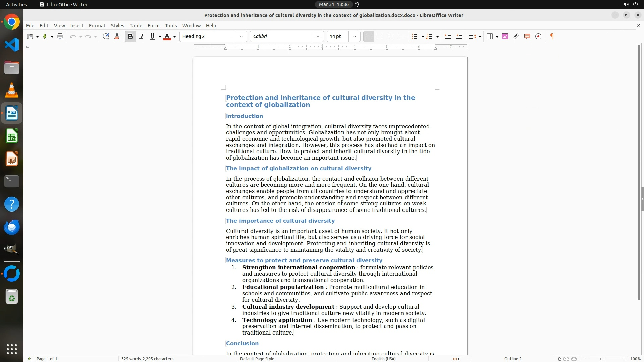Center align the paragraph
Image resolution: width=644 pixels, height=362 pixels.
(x=380, y=36)
